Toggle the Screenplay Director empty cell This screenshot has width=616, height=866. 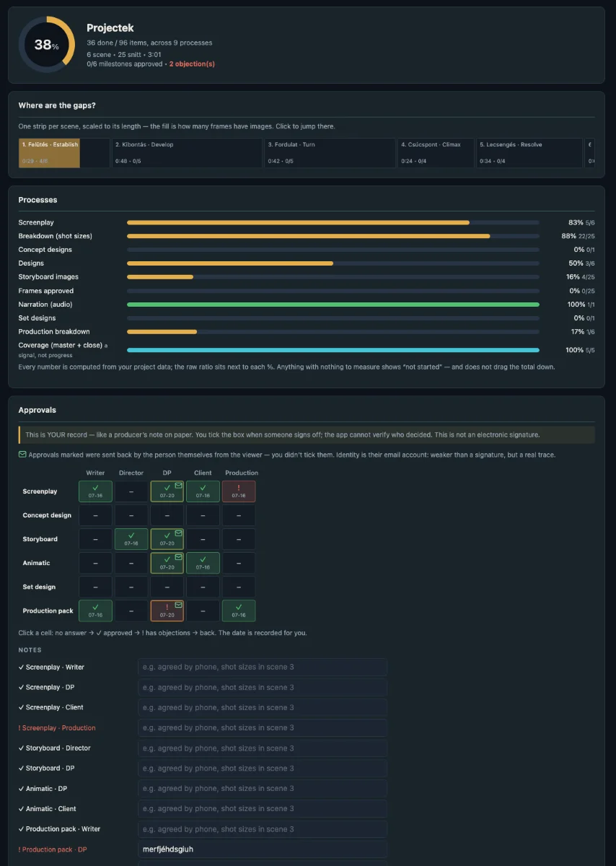point(131,491)
